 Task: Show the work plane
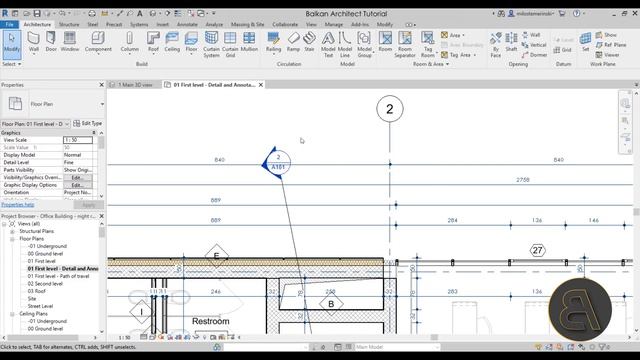(x=606, y=35)
